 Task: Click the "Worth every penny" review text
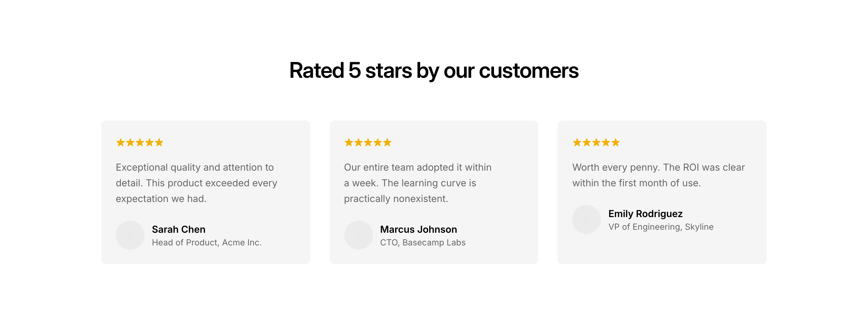(658, 175)
